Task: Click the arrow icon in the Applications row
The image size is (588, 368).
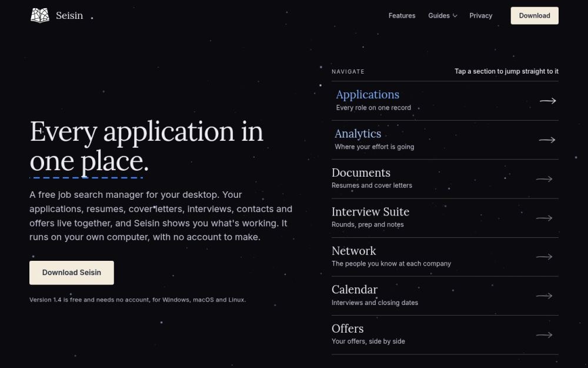Action: (x=548, y=101)
